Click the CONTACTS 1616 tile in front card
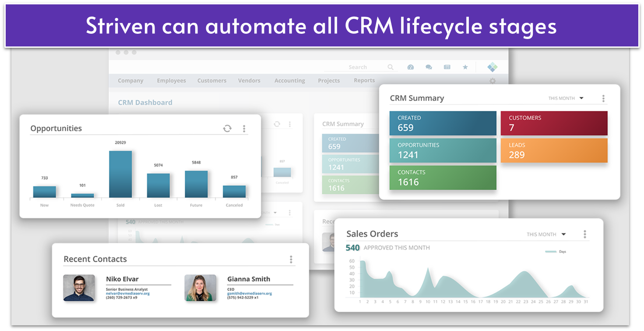644x331 pixels. (x=443, y=178)
